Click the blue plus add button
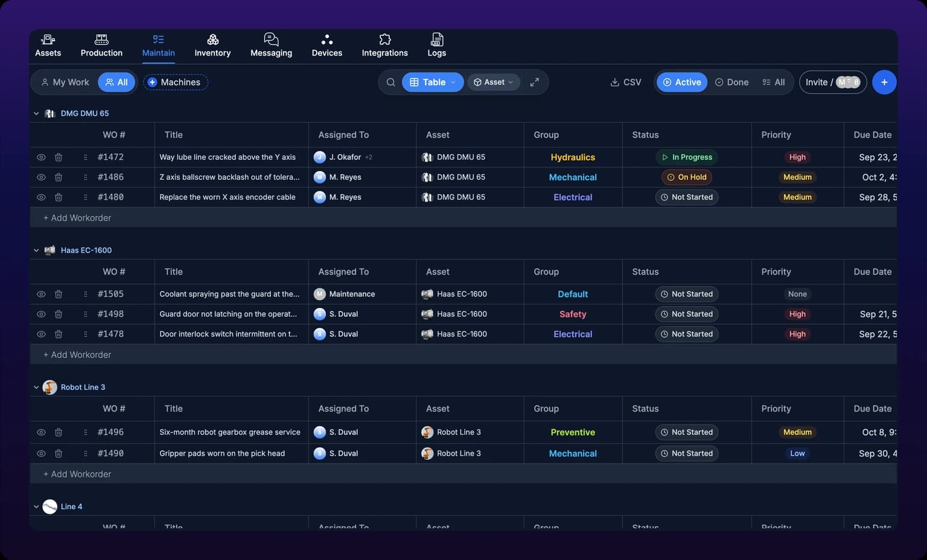The image size is (927, 560). click(884, 82)
